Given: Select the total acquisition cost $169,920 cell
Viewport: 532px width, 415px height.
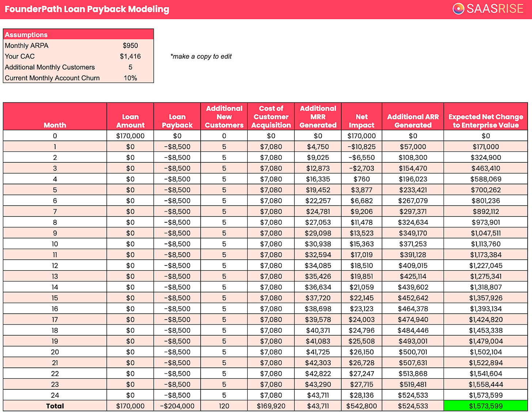Looking at the screenshot, I should point(271,406).
